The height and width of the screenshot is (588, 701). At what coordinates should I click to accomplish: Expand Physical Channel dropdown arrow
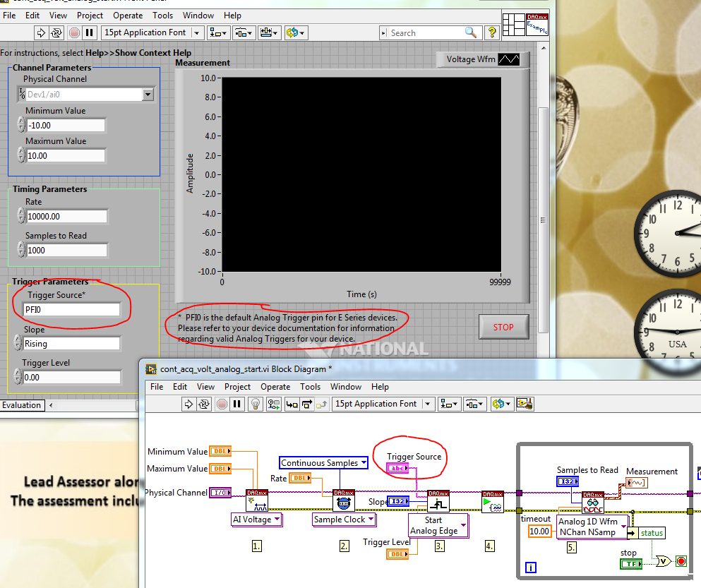click(x=148, y=95)
